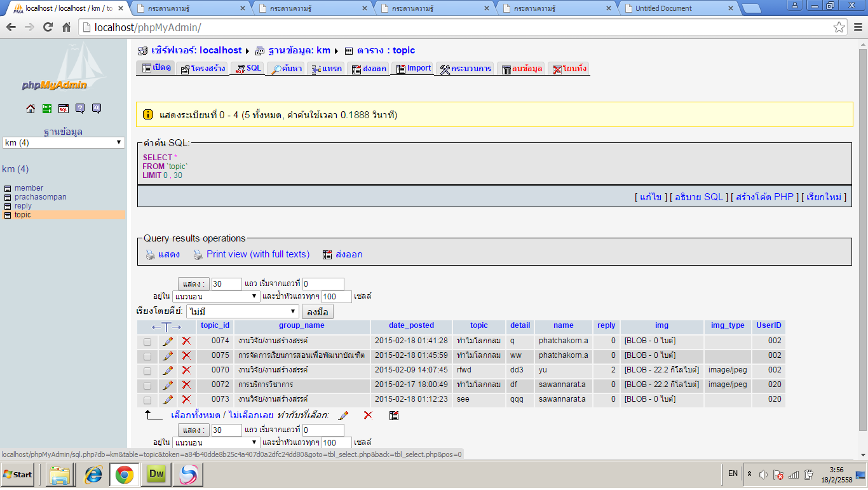Open the display mode dropdown above table
The width and height of the screenshot is (868, 490).
click(216, 297)
